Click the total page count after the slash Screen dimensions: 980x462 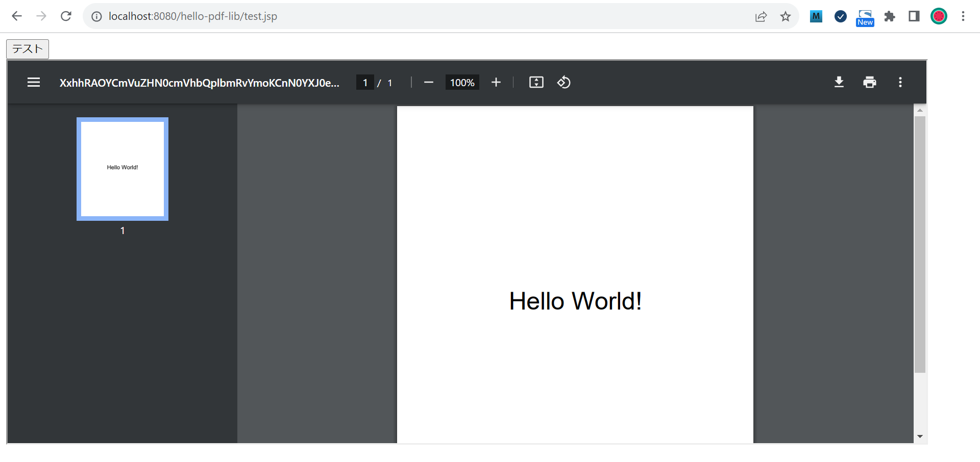[x=390, y=83]
